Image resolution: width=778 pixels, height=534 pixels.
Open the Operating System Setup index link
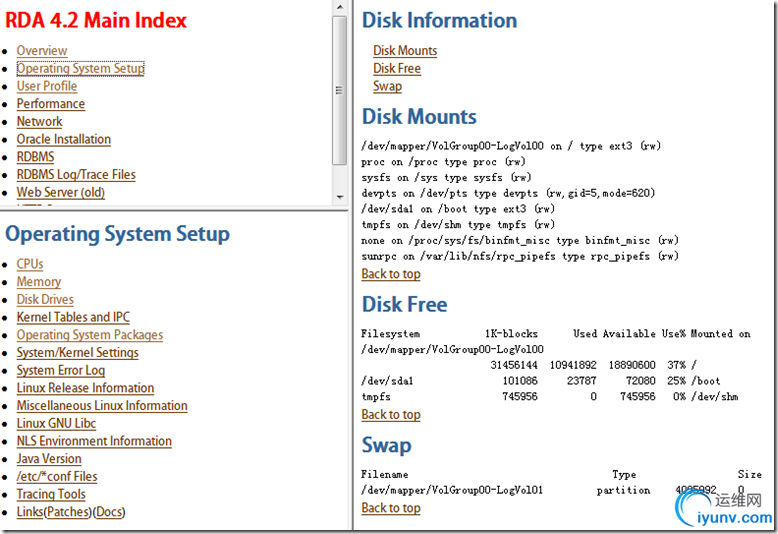click(80, 69)
